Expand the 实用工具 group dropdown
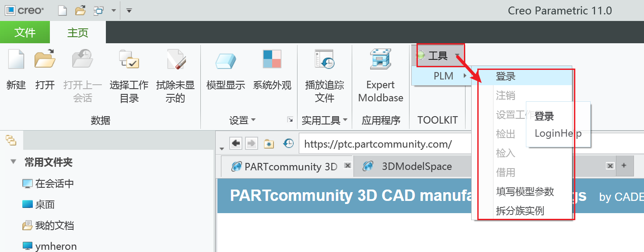 325,120
